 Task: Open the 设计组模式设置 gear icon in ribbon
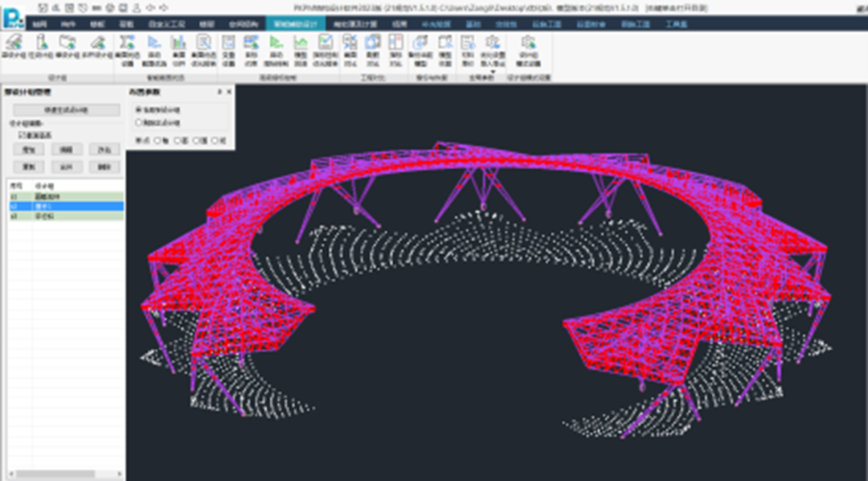528,46
